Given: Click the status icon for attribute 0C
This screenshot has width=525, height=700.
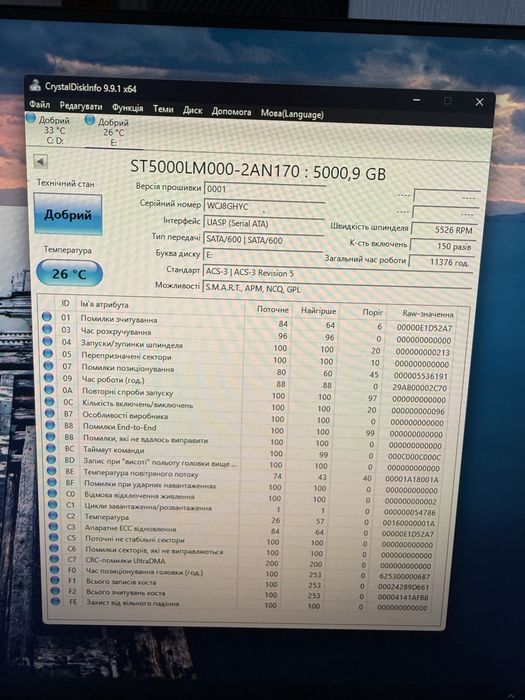Looking at the screenshot, I should point(50,401).
